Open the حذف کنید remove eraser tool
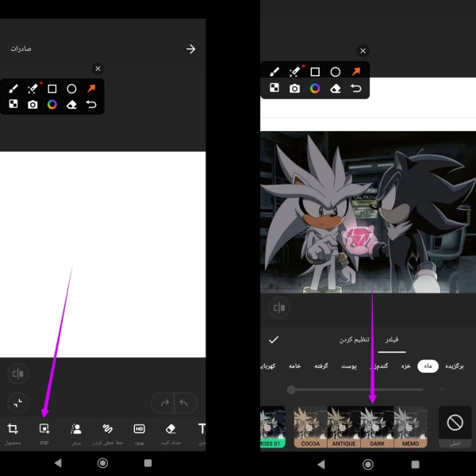Image resolution: width=476 pixels, height=476 pixels. tap(171, 433)
